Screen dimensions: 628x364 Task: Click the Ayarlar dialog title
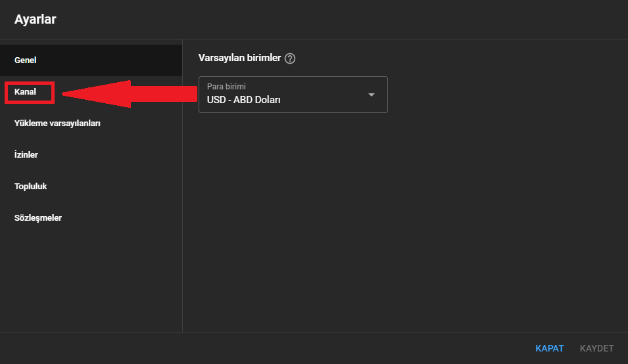[36, 20]
